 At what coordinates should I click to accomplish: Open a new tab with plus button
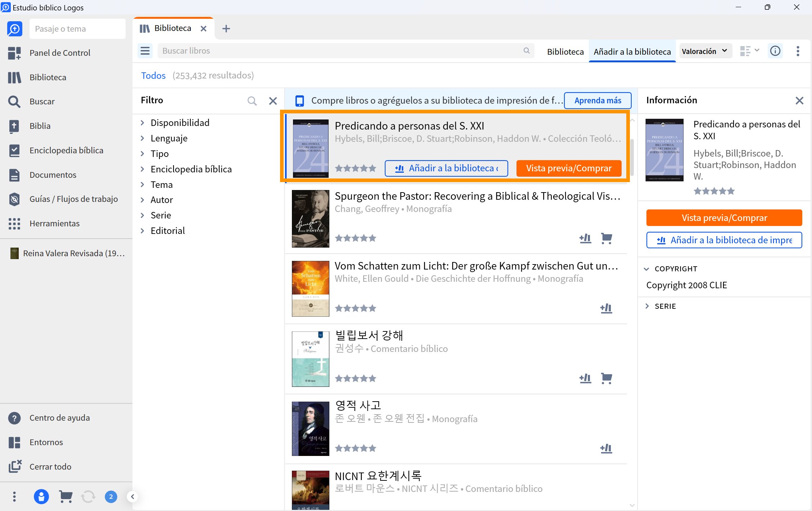pos(226,29)
